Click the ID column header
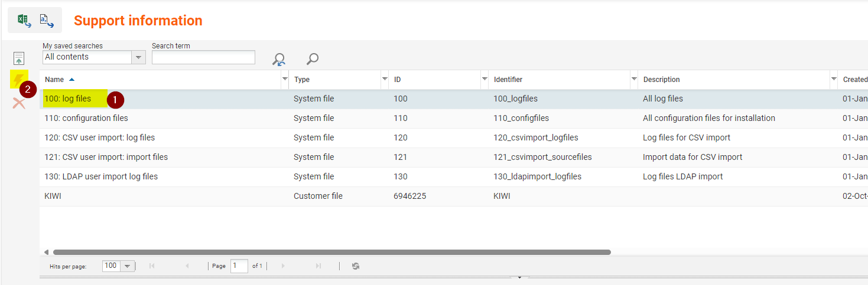This screenshot has width=868, height=285. pos(398,80)
